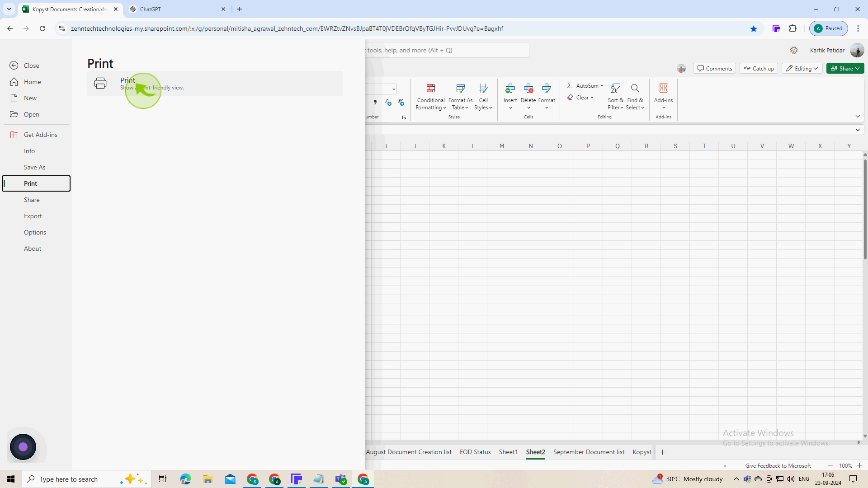Click the comma style number icon
The height and width of the screenshot is (488, 868).
(375, 103)
